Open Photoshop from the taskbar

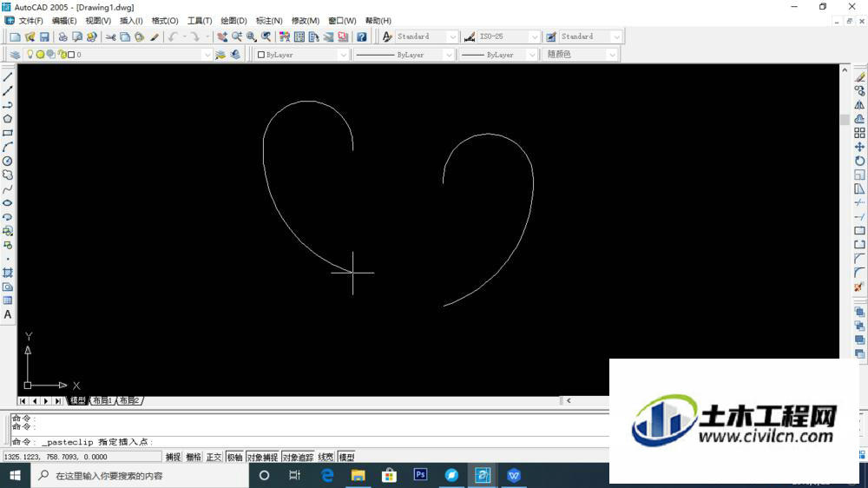pyautogui.click(x=420, y=475)
